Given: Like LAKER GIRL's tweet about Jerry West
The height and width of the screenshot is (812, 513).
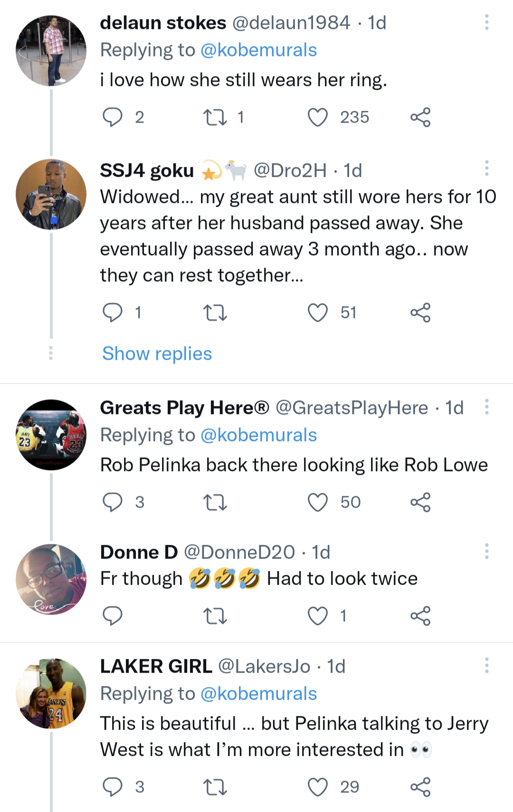Looking at the screenshot, I should pos(317,787).
